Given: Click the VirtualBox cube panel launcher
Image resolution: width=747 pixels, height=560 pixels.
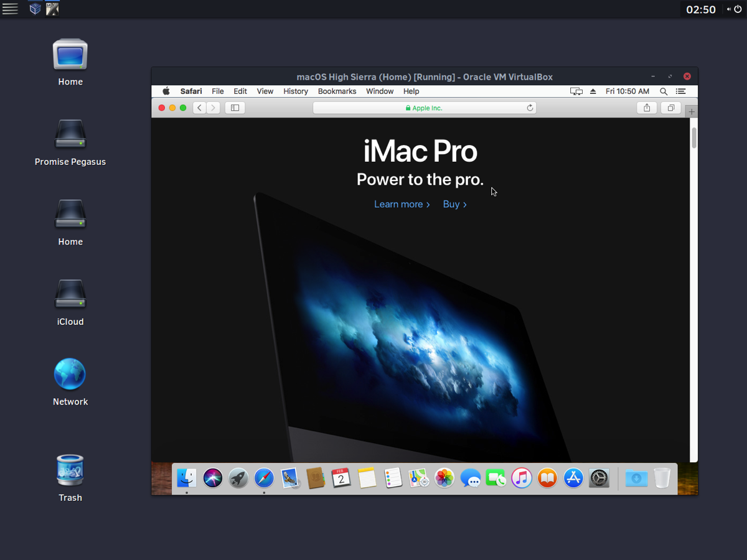Looking at the screenshot, I should point(35,9).
